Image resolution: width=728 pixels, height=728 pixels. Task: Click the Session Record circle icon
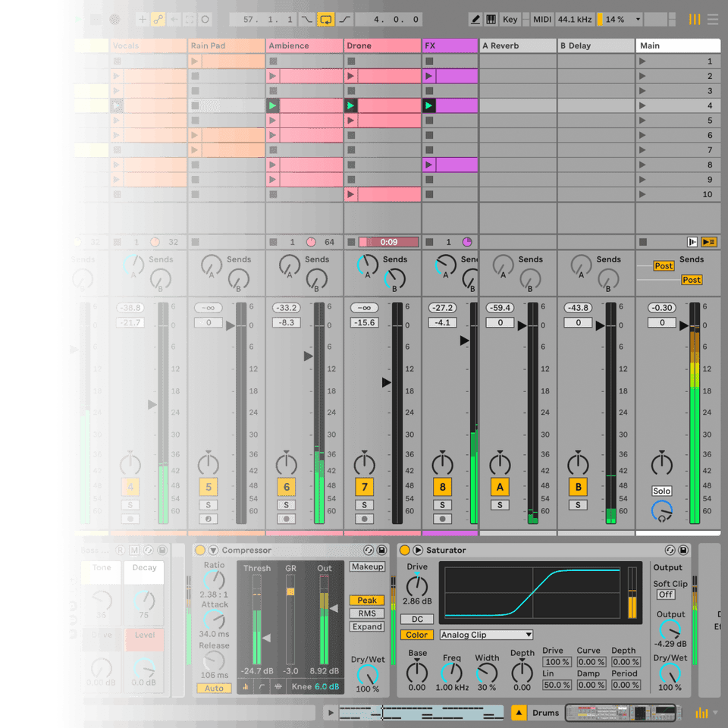pyautogui.click(x=206, y=19)
